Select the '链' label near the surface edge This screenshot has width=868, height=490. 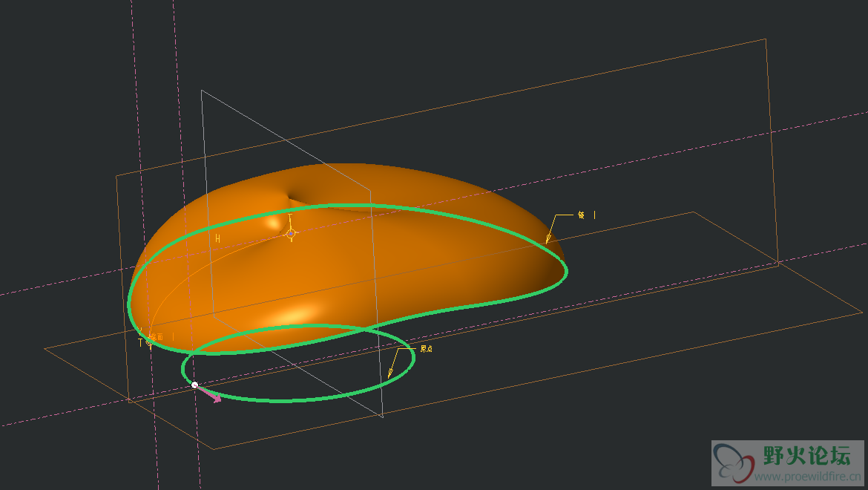click(581, 215)
